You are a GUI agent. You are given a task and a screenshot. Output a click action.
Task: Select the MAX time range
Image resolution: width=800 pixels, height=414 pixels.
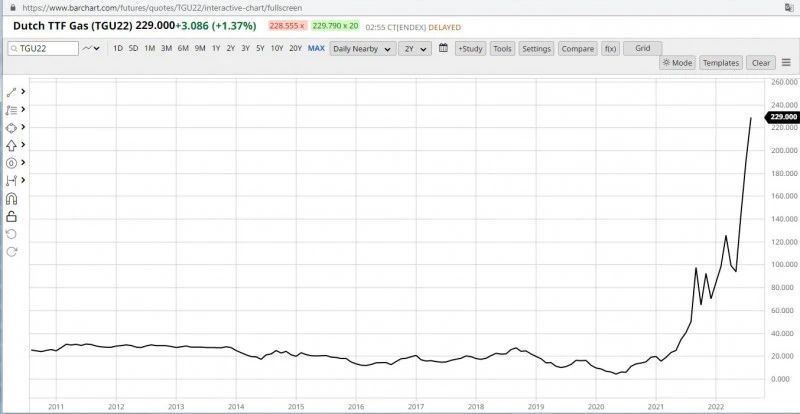(x=316, y=48)
